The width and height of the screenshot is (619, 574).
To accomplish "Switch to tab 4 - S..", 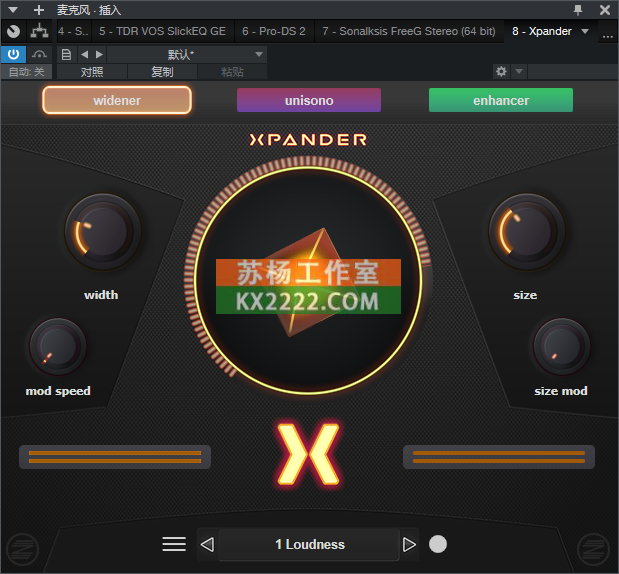I will click(73, 31).
